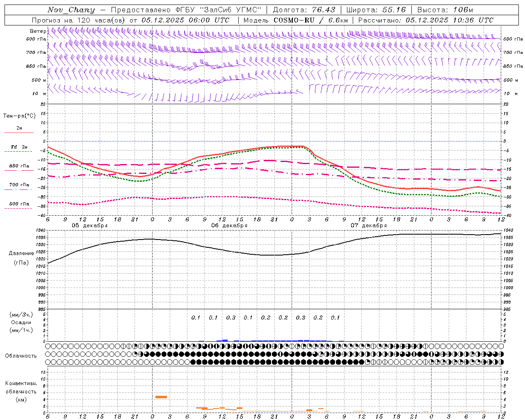Click the Долгота: 76.43 header value
The height and width of the screenshot is (420, 525).
(304, 10)
